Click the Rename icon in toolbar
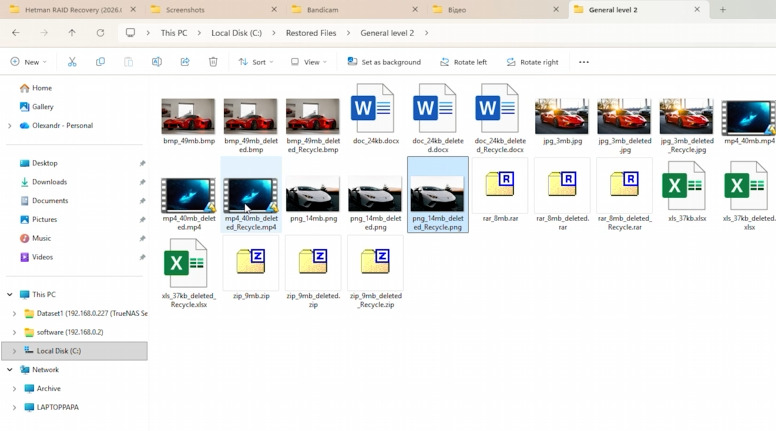The image size is (776, 431). tap(157, 62)
